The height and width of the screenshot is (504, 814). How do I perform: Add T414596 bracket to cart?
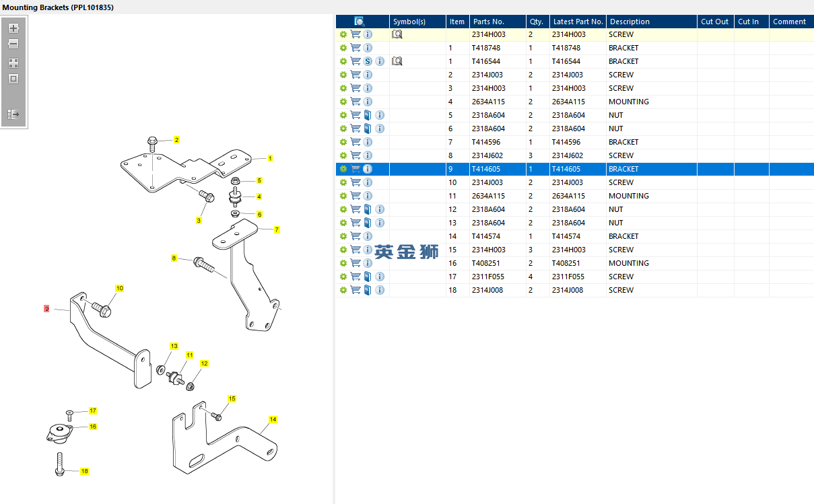355,142
